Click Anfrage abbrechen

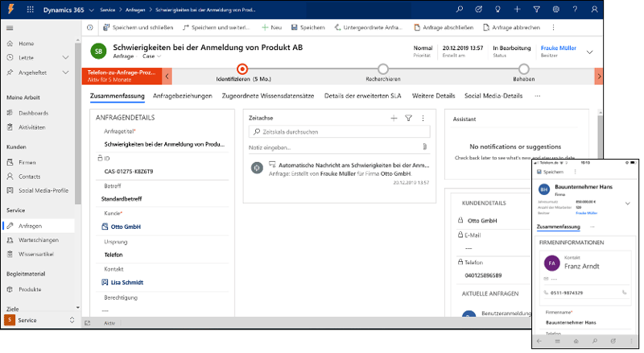pos(512,27)
